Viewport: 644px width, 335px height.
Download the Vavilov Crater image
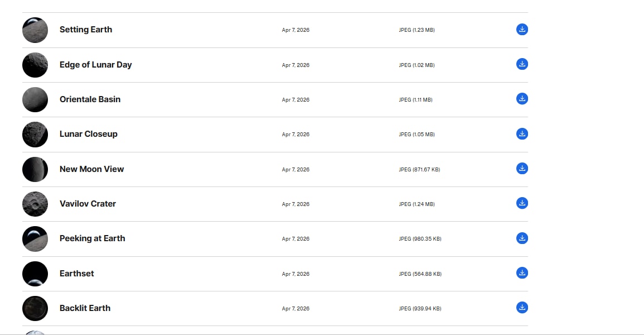point(522,203)
